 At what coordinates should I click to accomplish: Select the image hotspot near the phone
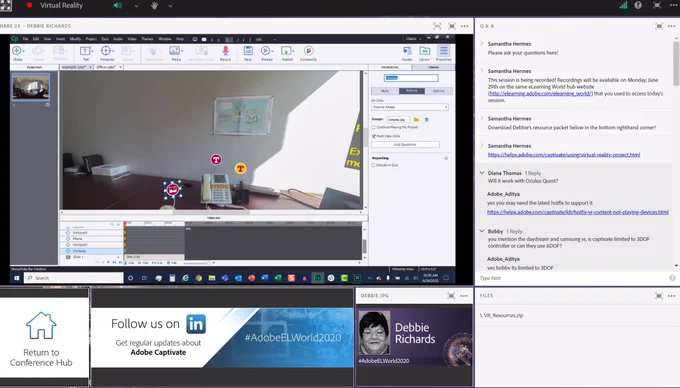coord(173,189)
